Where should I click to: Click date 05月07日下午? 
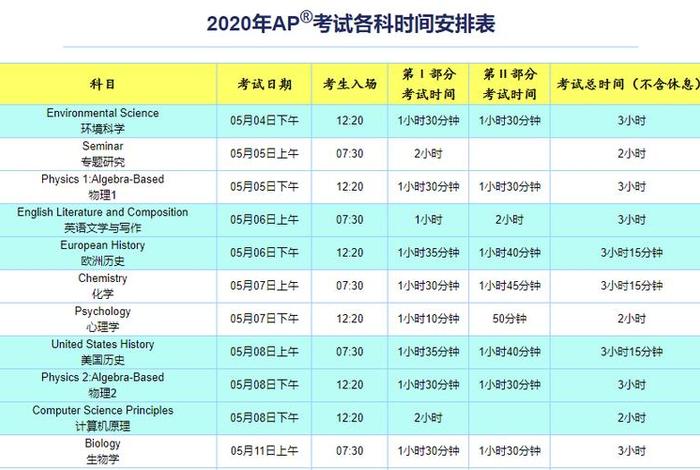click(x=264, y=319)
